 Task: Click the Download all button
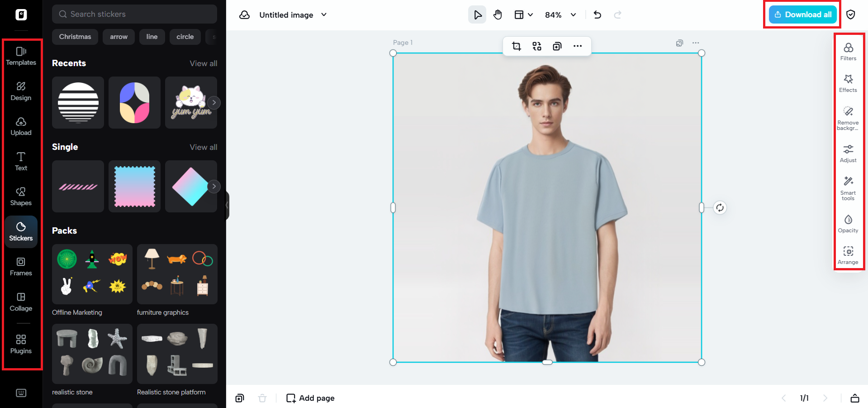click(x=802, y=14)
